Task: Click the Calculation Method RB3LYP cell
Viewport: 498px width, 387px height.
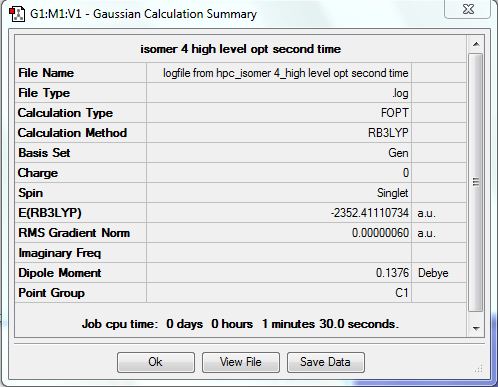Action: [x=279, y=133]
